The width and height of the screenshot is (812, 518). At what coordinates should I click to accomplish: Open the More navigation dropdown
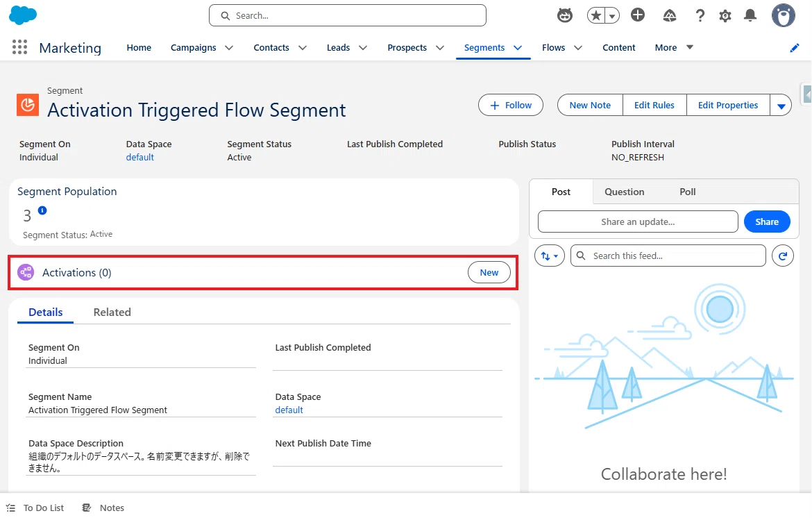click(x=674, y=47)
